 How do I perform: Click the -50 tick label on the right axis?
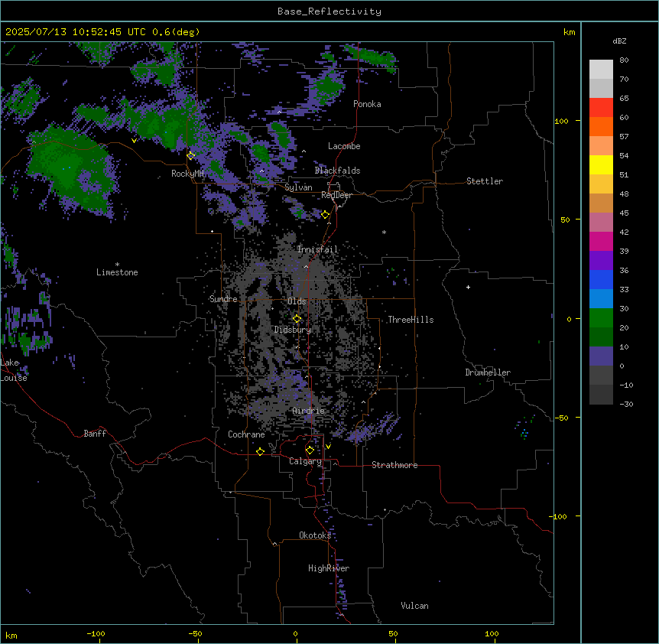pos(561,418)
